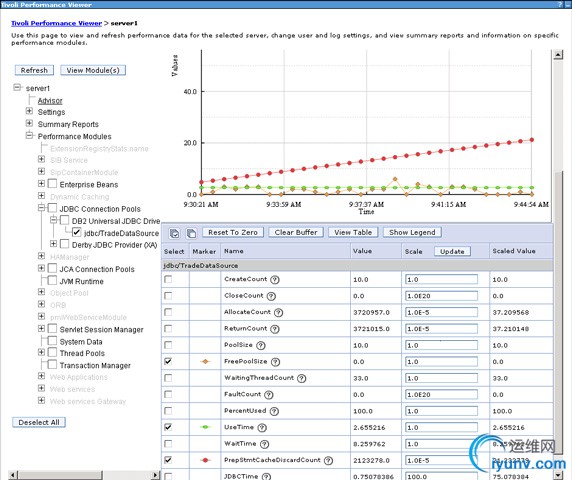Click the WaitingThreadCount value 33.0
Screen dimensions: 572x480
[x=361, y=378]
